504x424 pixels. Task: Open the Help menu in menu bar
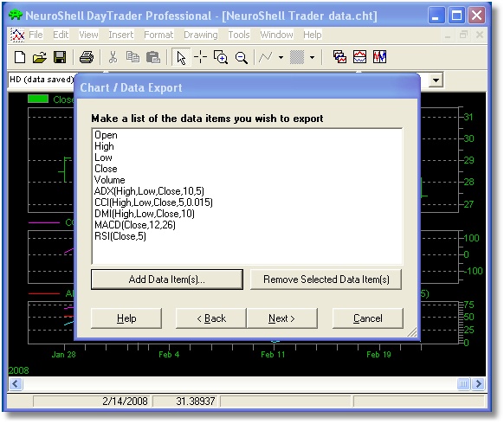312,35
